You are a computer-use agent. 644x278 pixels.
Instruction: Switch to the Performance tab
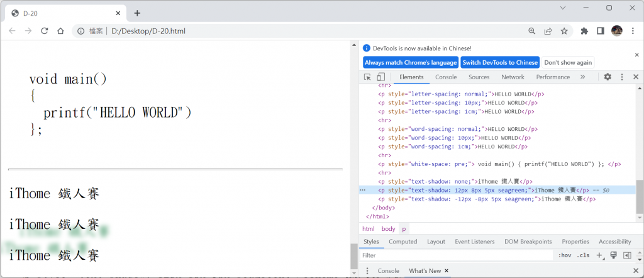(x=553, y=77)
